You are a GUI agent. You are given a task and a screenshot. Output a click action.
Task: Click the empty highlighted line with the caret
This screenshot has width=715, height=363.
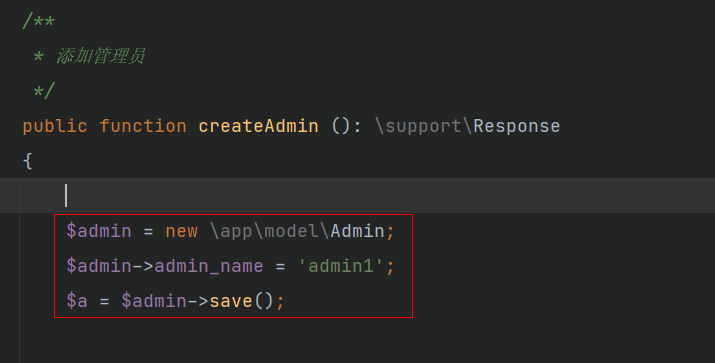(x=358, y=196)
